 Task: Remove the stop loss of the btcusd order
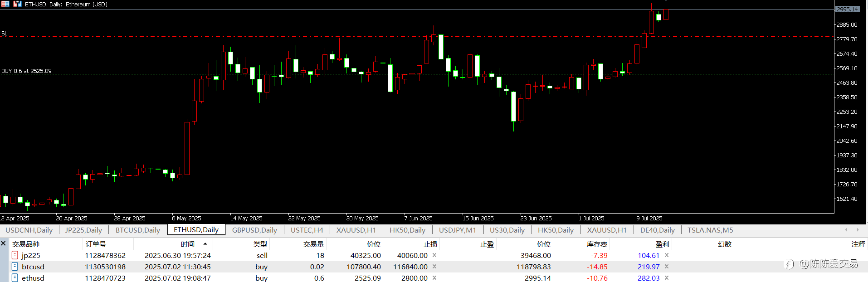[434, 267]
